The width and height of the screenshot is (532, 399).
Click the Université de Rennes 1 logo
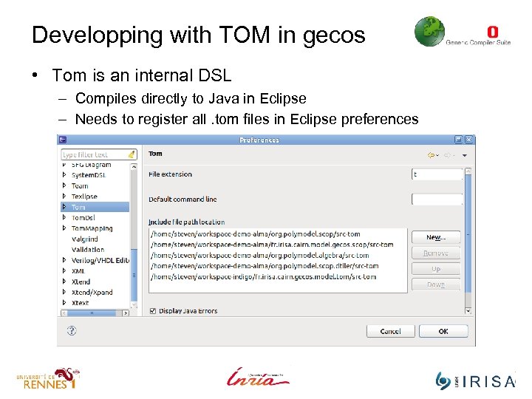coord(48,378)
